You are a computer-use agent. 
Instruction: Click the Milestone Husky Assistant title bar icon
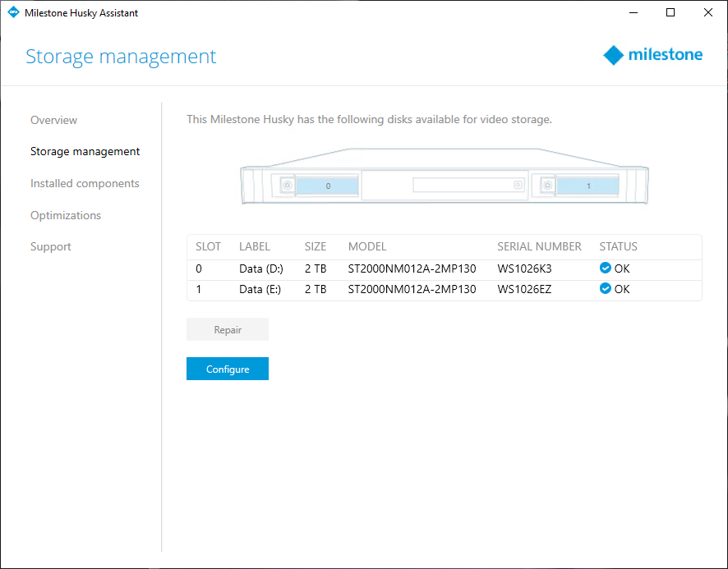(x=13, y=12)
